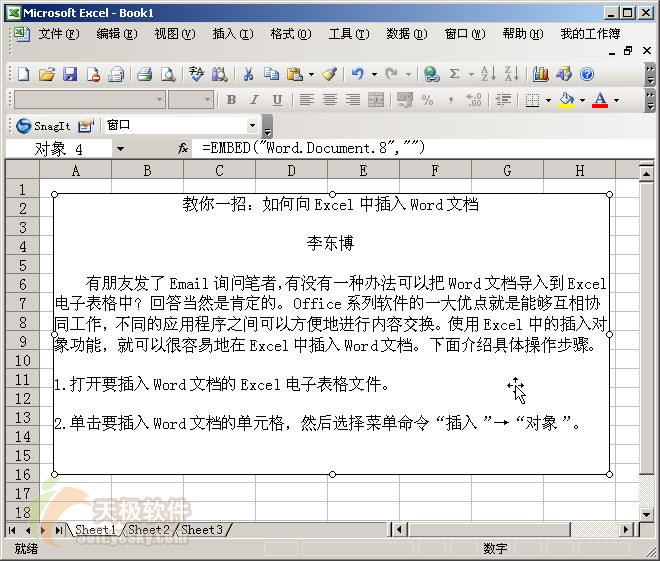The height and width of the screenshot is (561, 660).
Task: Switch to the Sheet3 tab
Action: 202,529
